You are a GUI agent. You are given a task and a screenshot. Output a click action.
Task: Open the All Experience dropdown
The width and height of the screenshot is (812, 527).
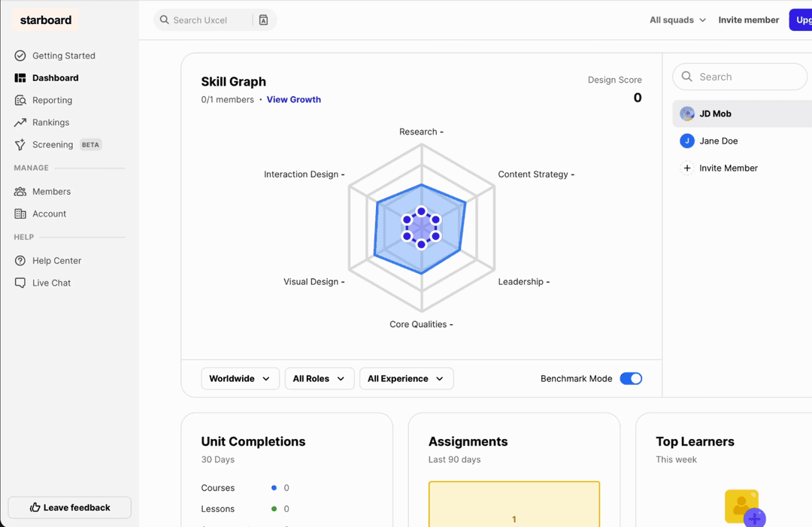407,378
